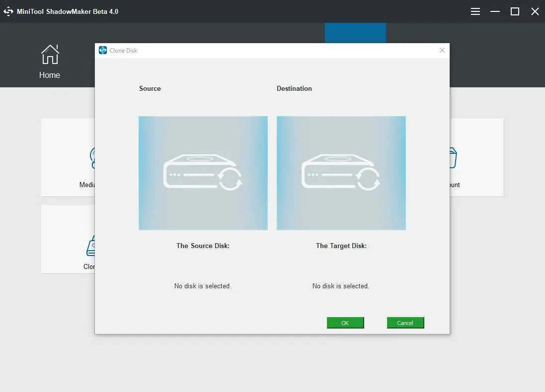Confirm with the OK button
The width and height of the screenshot is (545, 392).
pyautogui.click(x=345, y=323)
